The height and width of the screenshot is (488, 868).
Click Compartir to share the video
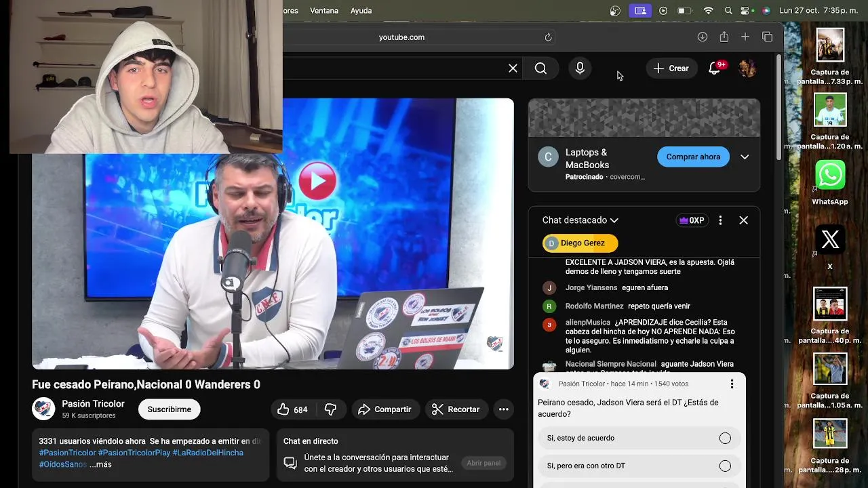(384, 409)
